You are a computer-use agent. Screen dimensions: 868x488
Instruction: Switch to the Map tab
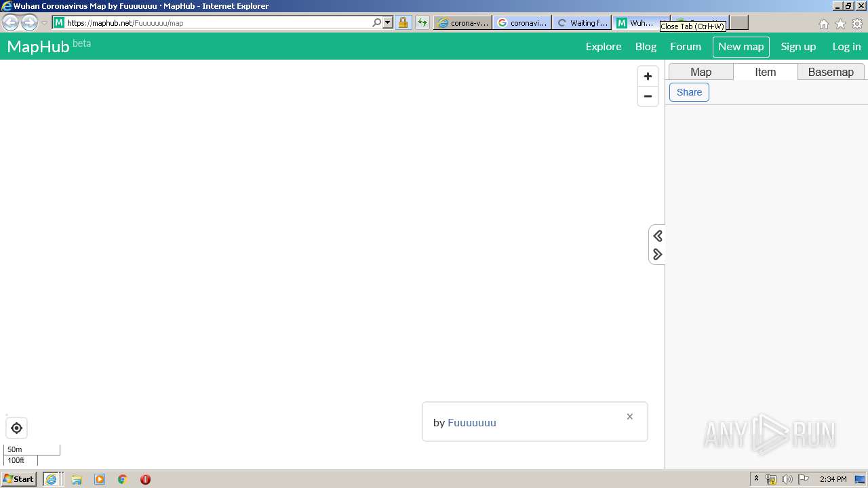click(701, 72)
